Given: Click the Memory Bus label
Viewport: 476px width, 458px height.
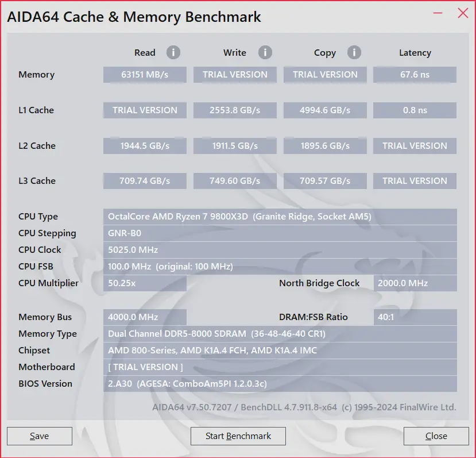Looking at the screenshot, I should click(45, 317).
